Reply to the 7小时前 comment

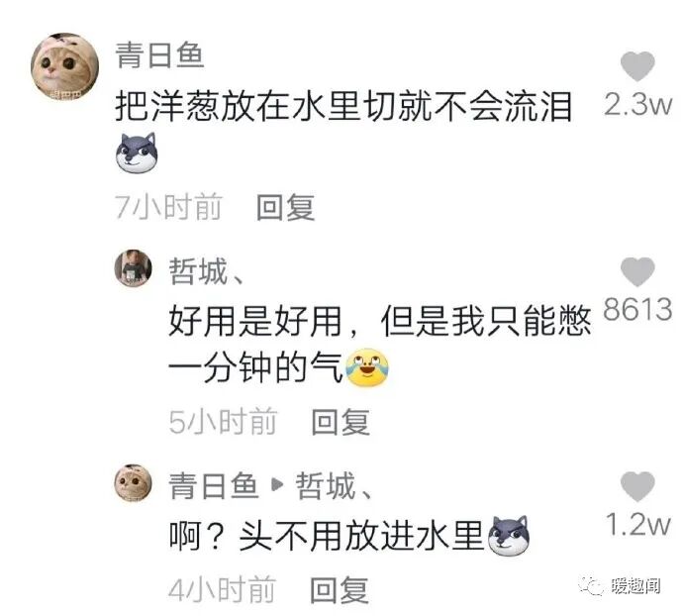pyautogui.click(x=285, y=208)
